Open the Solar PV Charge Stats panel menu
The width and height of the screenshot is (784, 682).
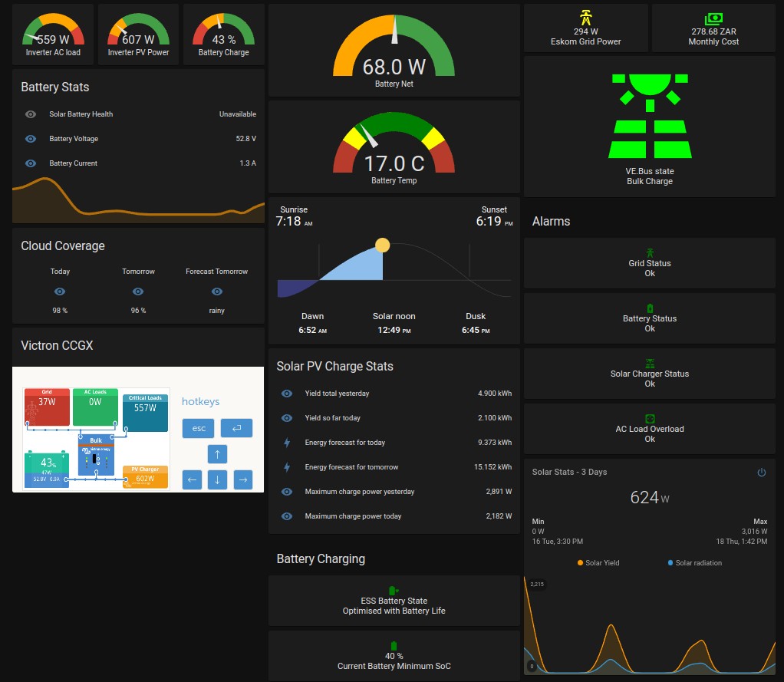[335, 366]
